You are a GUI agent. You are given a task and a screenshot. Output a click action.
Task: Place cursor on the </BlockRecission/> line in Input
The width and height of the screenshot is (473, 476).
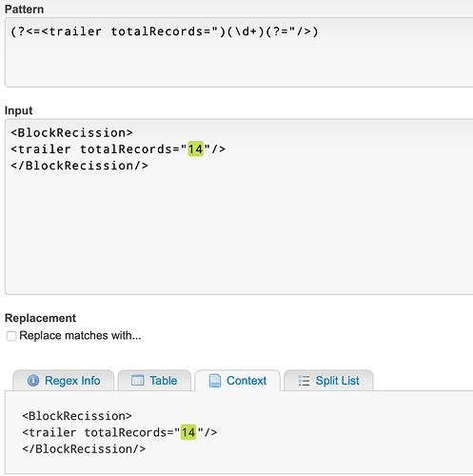[79, 166]
